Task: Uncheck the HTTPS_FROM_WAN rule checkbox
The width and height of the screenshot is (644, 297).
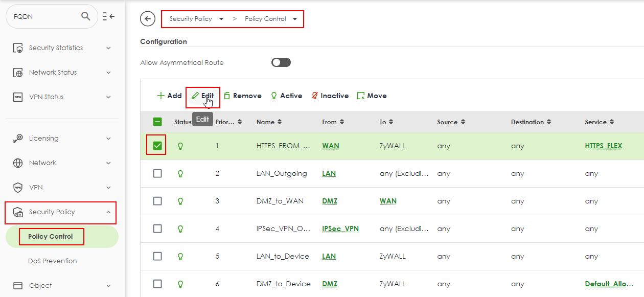Action: tap(157, 146)
